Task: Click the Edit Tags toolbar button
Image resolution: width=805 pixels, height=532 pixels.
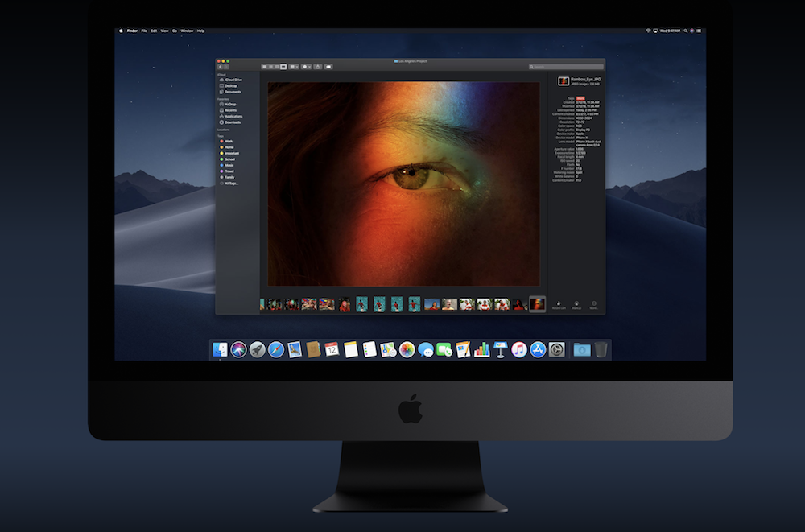Action: click(328, 67)
